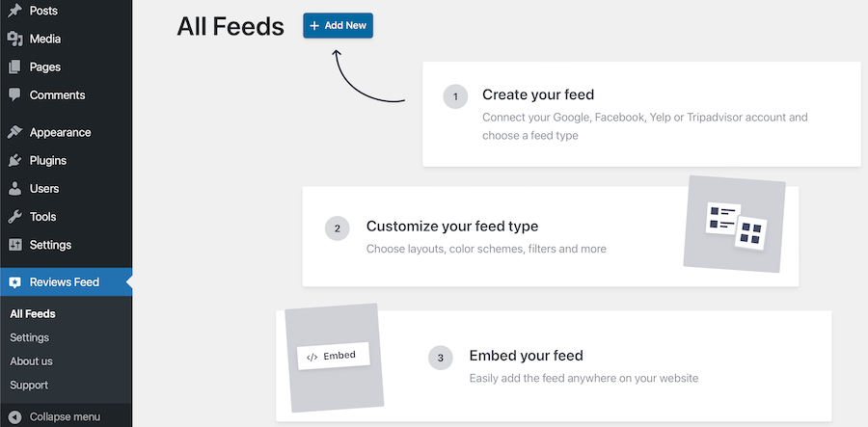Image resolution: width=868 pixels, height=427 pixels.
Task: Open All Feeds submenu item
Action: click(x=33, y=313)
